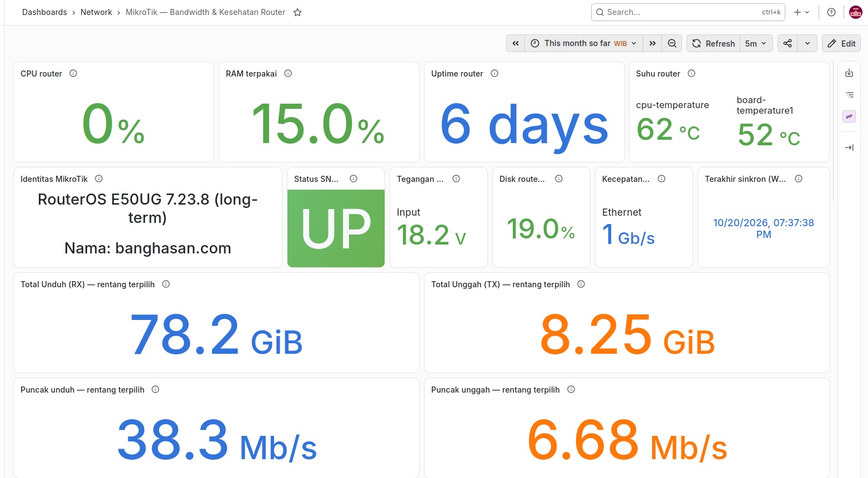This screenshot has height=478, width=868.
Task: Click the Edit dashboard button
Action: 841,43
